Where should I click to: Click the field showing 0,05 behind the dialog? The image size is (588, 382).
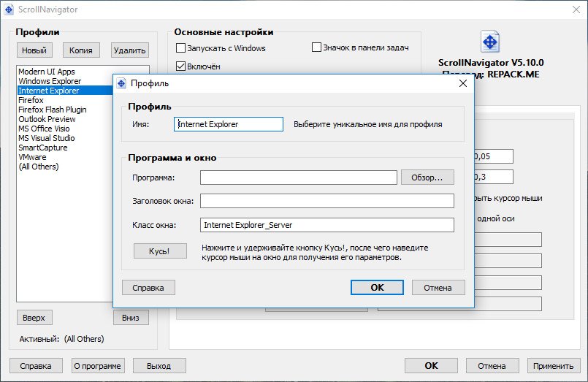tap(494, 156)
